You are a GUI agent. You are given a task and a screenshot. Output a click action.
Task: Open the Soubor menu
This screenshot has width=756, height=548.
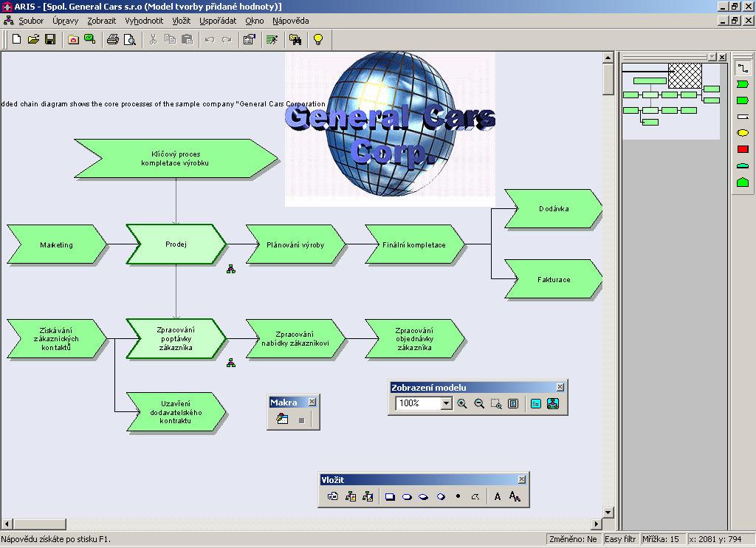(x=31, y=21)
